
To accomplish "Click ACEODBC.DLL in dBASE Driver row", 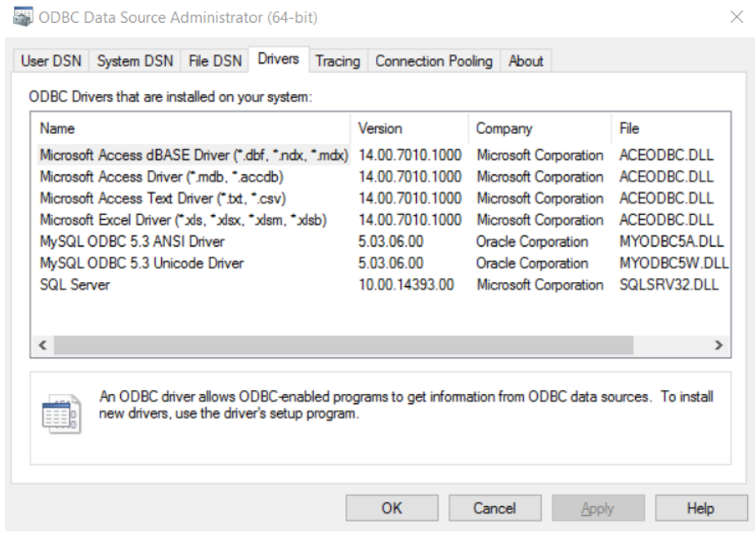I will (x=666, y=155).
